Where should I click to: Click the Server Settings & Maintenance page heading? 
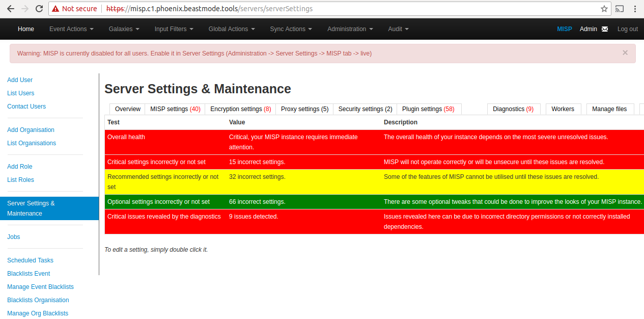(198, 89)
